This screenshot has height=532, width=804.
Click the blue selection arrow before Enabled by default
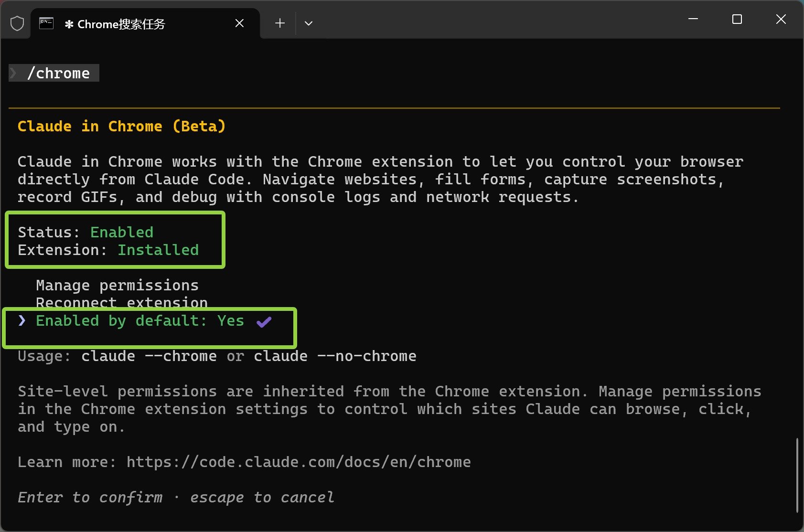point(21,320)
